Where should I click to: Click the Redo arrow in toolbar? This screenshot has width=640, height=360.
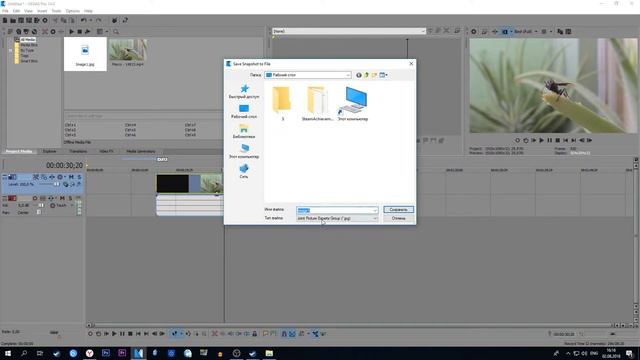tap(98, 20)
